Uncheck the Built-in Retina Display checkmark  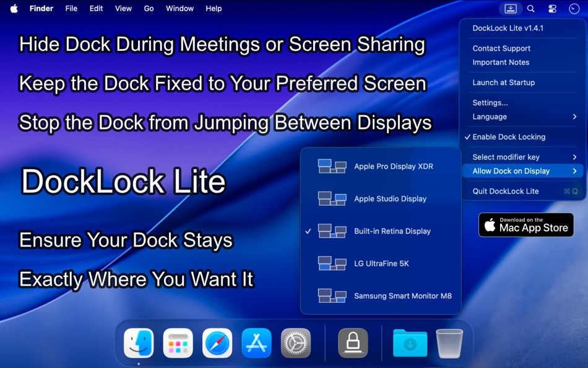coord(308,231)
